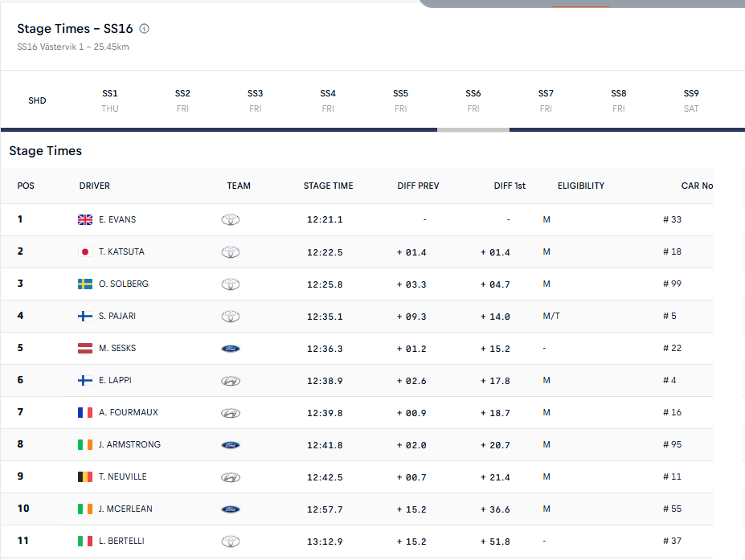Click the Ford logo in M. Sesks row
Image resolution: width=745 pixels, height=560 pixels.
pyautogui.click(x=231, y=349)
